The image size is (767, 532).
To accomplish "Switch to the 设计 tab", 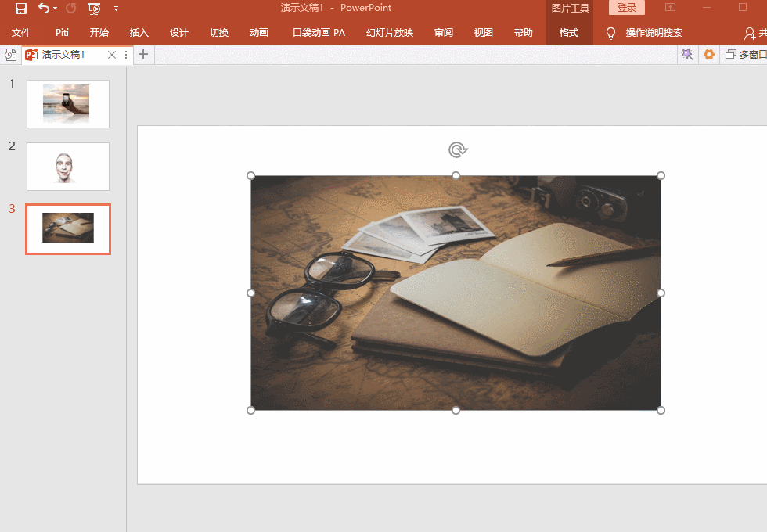I will pos(179,33).
